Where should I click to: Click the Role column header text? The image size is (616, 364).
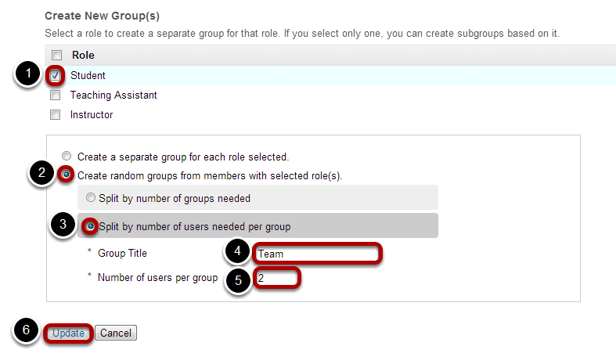click(83, 55)
